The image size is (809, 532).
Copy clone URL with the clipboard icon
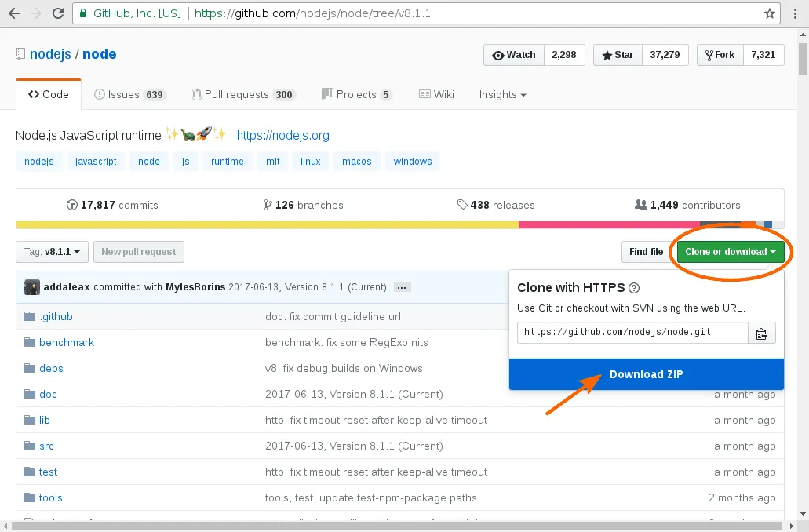761,333
